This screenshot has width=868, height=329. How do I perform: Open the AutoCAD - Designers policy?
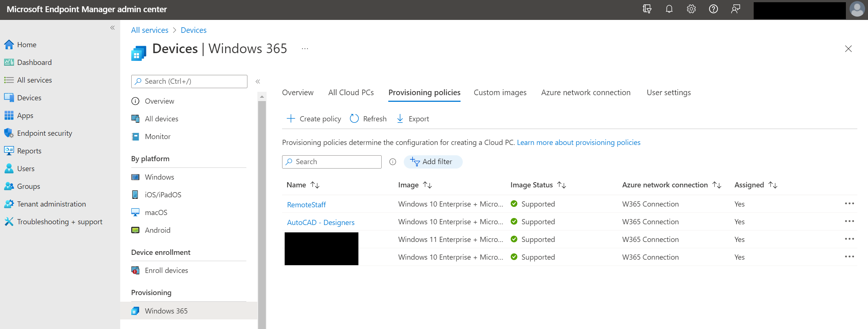click(x=321, y=222)
